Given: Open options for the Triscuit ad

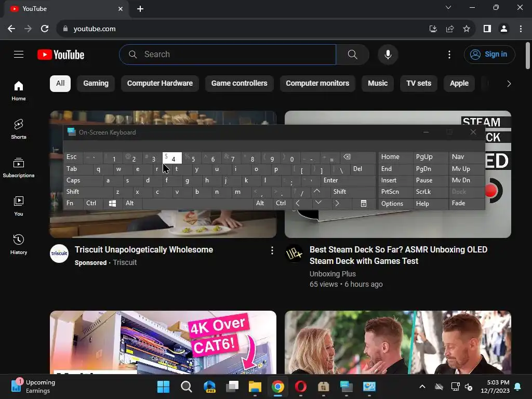Looking at the screenshot, I should pyautogui.click(x=272, y=250).
